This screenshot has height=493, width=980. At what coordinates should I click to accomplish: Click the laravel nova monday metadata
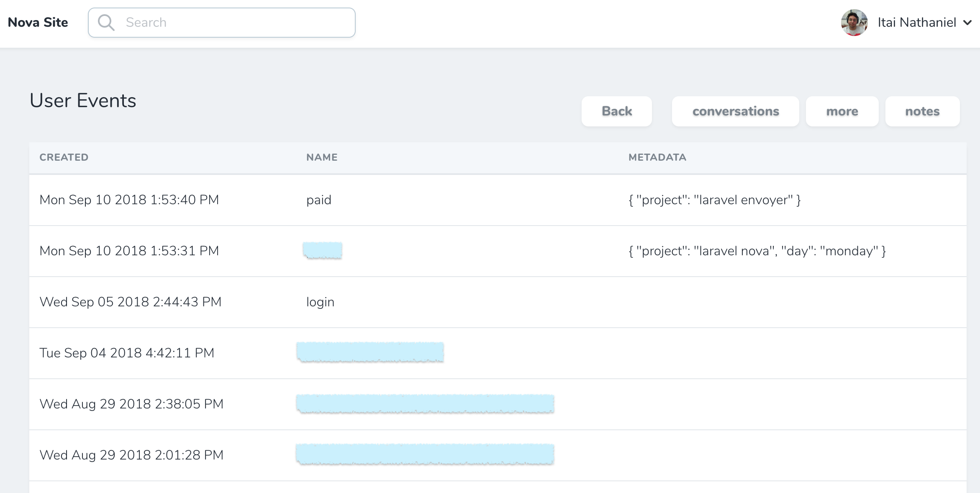click(757, 251)
